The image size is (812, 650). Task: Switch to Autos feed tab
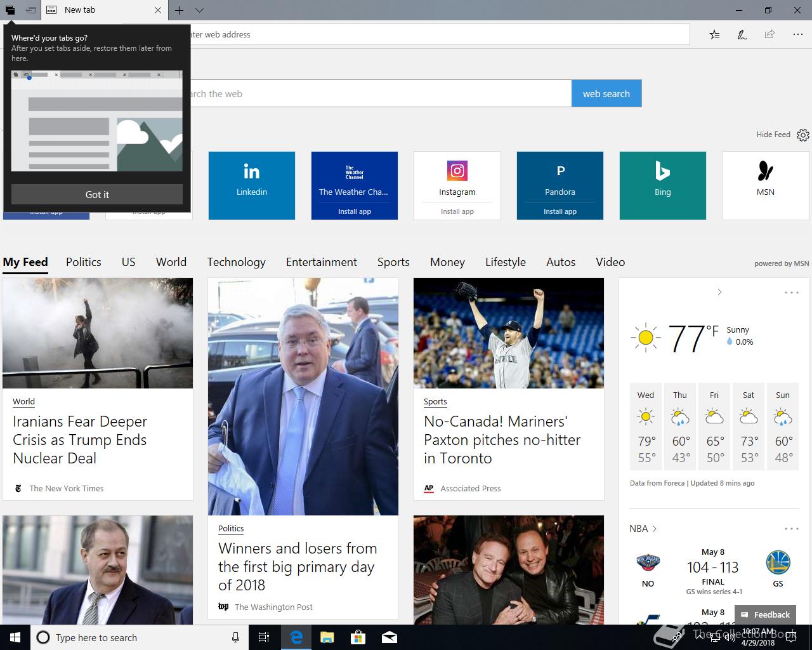coord(561,262)
